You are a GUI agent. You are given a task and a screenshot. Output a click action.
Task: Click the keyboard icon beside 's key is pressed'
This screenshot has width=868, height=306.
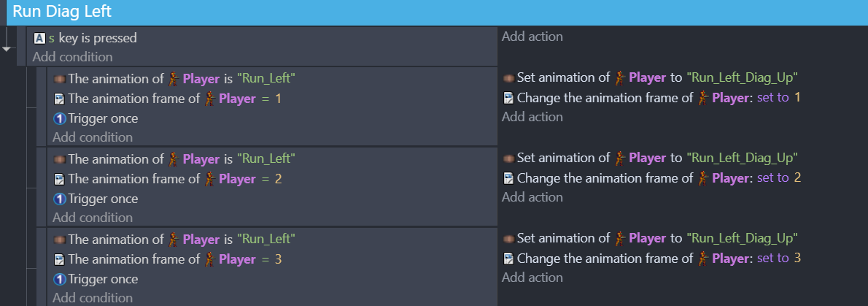39,38
